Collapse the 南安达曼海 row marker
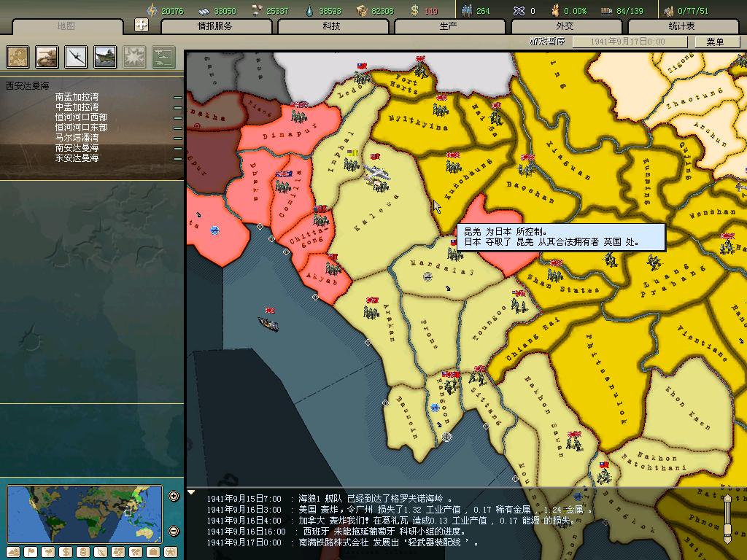 tap(178, 149)
